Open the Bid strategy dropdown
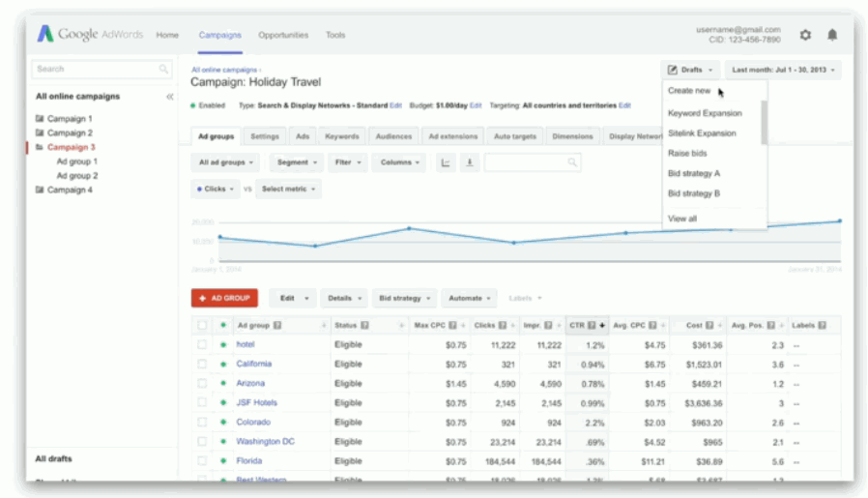 click(x=405, y=298)
